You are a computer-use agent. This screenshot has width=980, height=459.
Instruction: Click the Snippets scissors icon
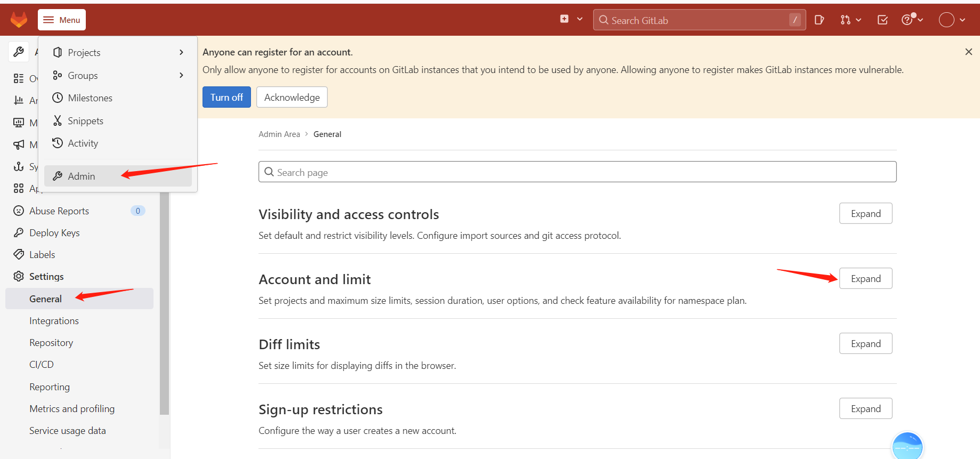click(58, 120)
